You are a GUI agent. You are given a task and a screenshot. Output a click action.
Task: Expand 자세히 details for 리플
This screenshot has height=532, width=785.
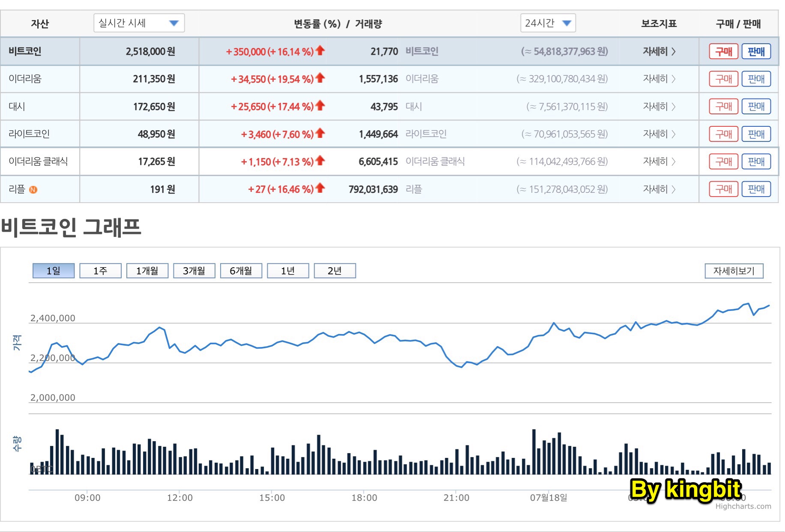click(659, 189)
